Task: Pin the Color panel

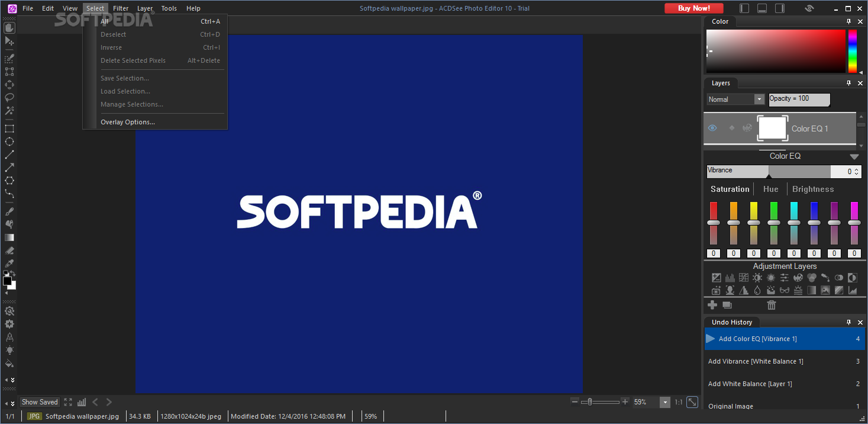Action: point(848,21)
